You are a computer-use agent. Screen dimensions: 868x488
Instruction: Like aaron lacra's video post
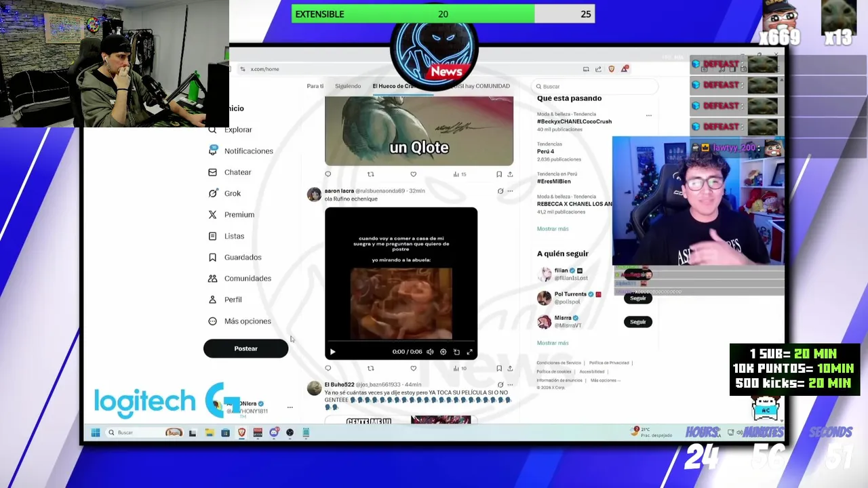point(413,368)
